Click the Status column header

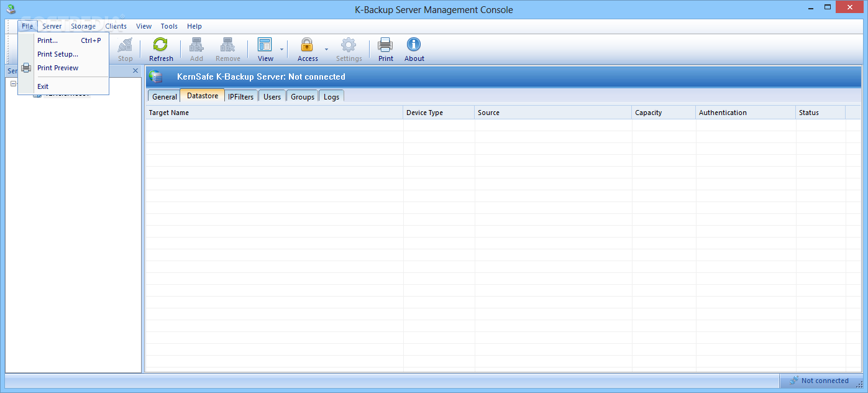[x=821, y=113]
